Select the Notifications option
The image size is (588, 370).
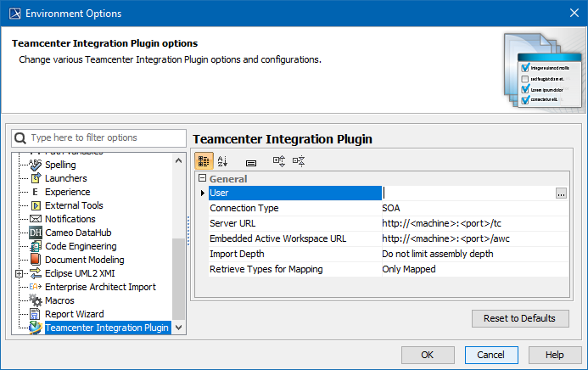(70, 219)
